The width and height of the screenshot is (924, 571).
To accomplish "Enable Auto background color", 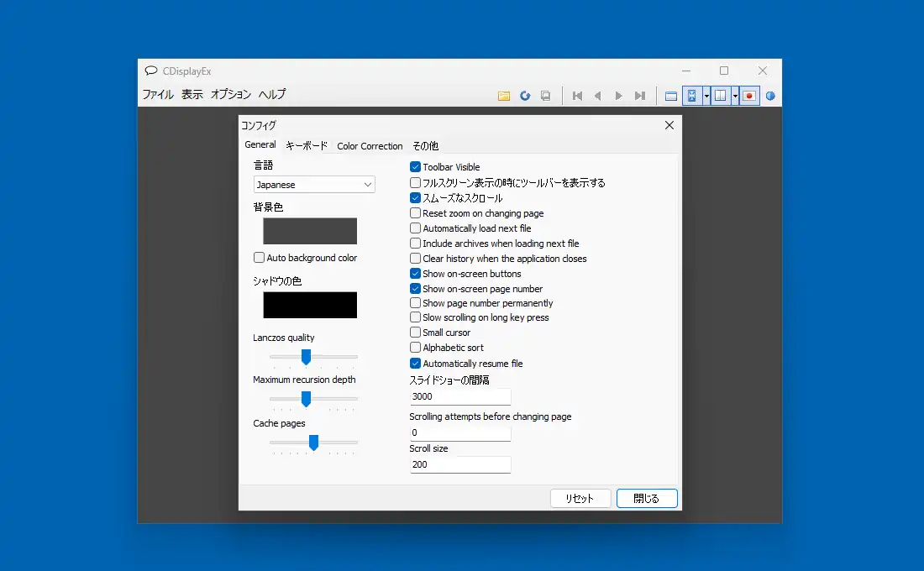I will click(259, 258).
